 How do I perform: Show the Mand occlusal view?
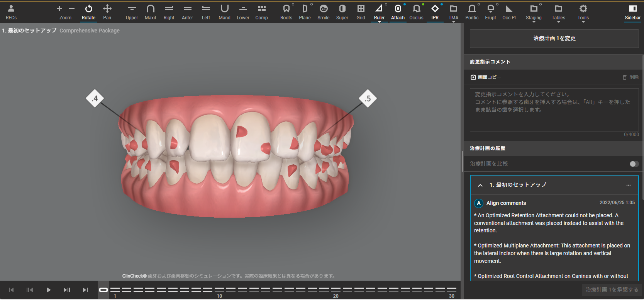[224, 12]
